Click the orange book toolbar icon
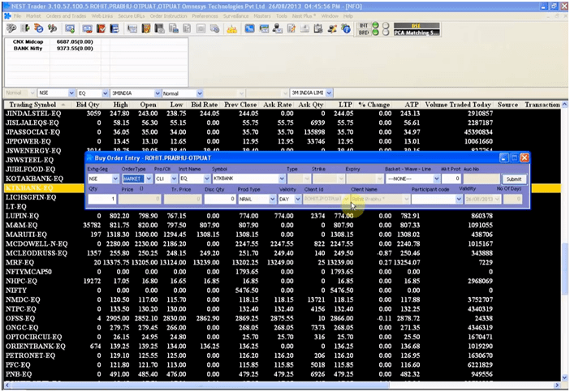 [x=146, y=28]
